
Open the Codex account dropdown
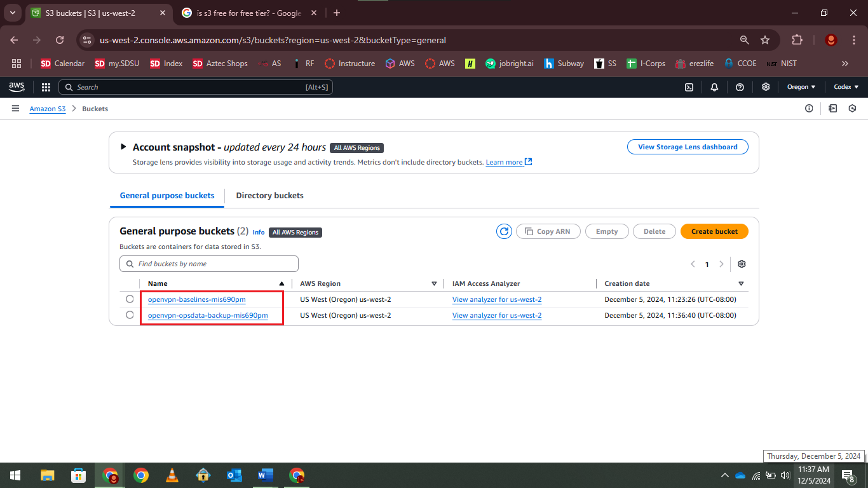tap(846, 87)
